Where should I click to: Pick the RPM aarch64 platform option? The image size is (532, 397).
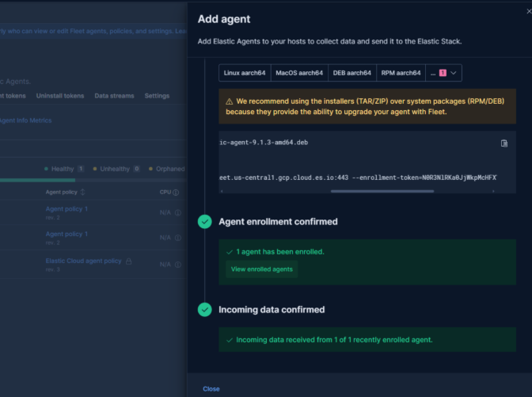pos(400,73)
